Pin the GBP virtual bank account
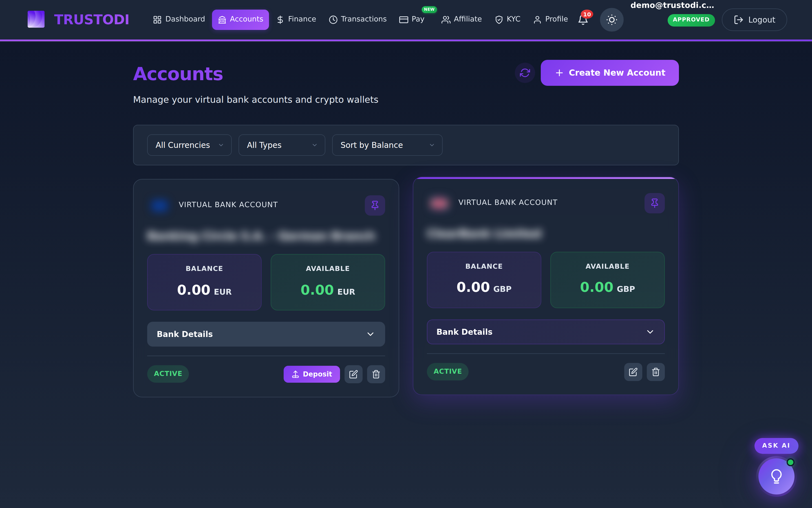Image resolution: width=812 pixels, height=508 pixels. 654,203
